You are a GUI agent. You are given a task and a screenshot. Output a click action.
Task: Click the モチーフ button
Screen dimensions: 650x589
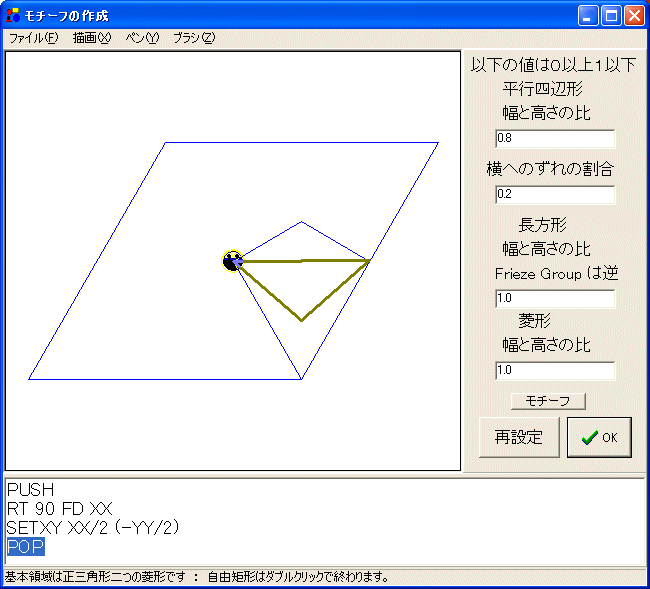tap(548, 401)
